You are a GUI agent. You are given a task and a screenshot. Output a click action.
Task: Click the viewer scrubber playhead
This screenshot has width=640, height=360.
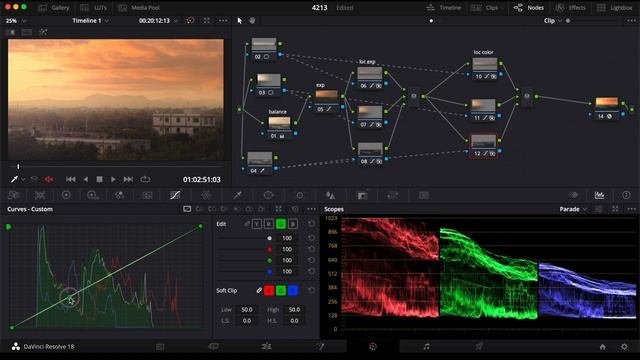tap(18, 167)
